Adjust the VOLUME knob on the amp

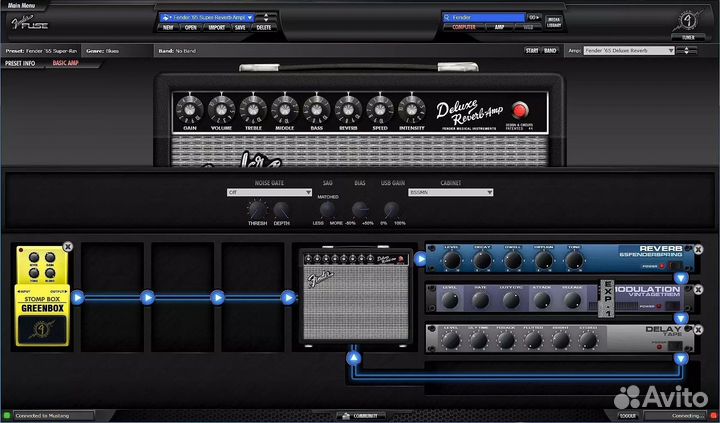(221, 110)
